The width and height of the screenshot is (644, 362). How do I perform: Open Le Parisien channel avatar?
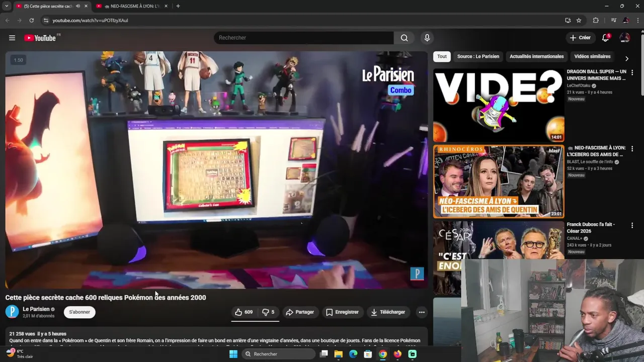point(12,312)
